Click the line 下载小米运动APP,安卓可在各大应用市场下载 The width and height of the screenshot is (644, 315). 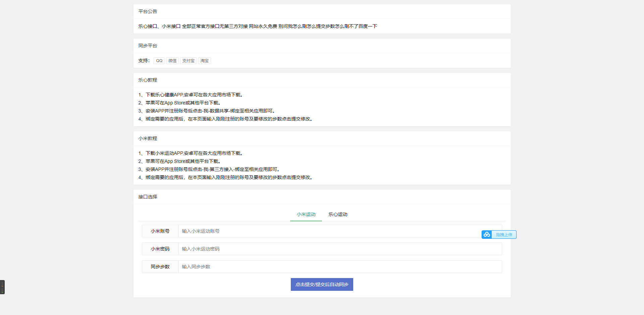[x=191, y=153]
